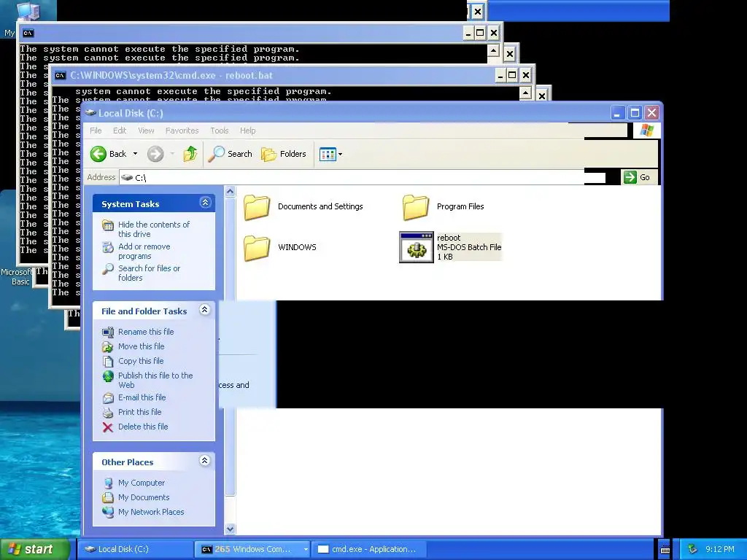This screenshot has width=747, height=560.
Task: Open the Favorites menu
Action: point(182,131)
